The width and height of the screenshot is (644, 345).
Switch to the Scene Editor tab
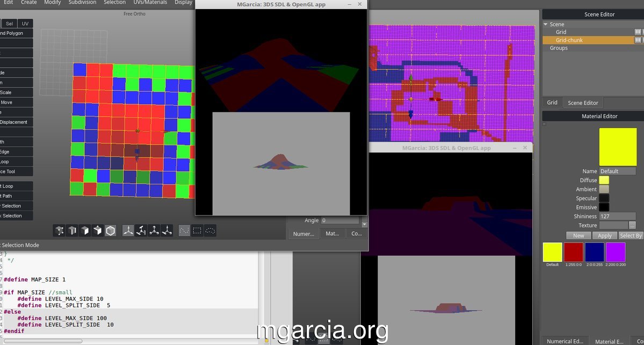(583, 103)
